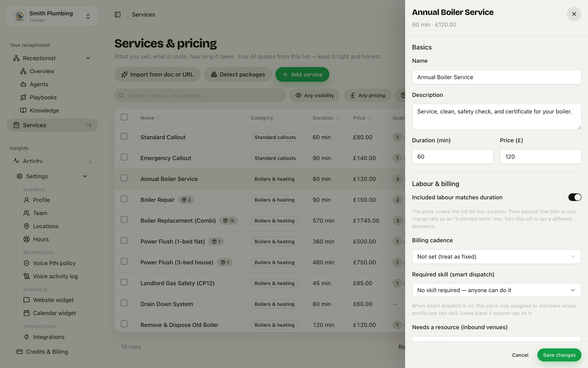
Task: Sort the table by Duration column
Action: tap(326, 118)
